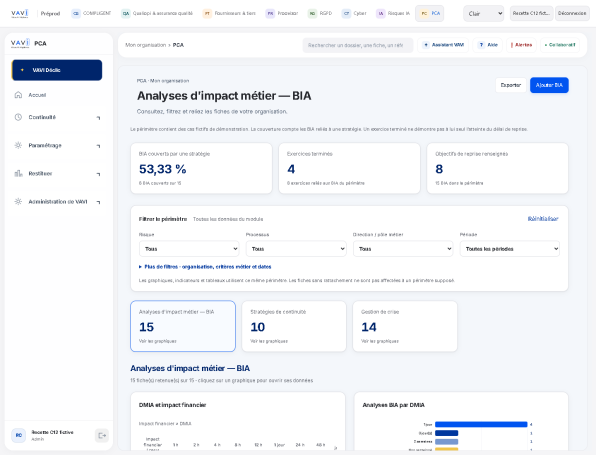Click the search field Rechercher un dossier
The height and width of the screenshot is (455, 596).
[358, 45]
